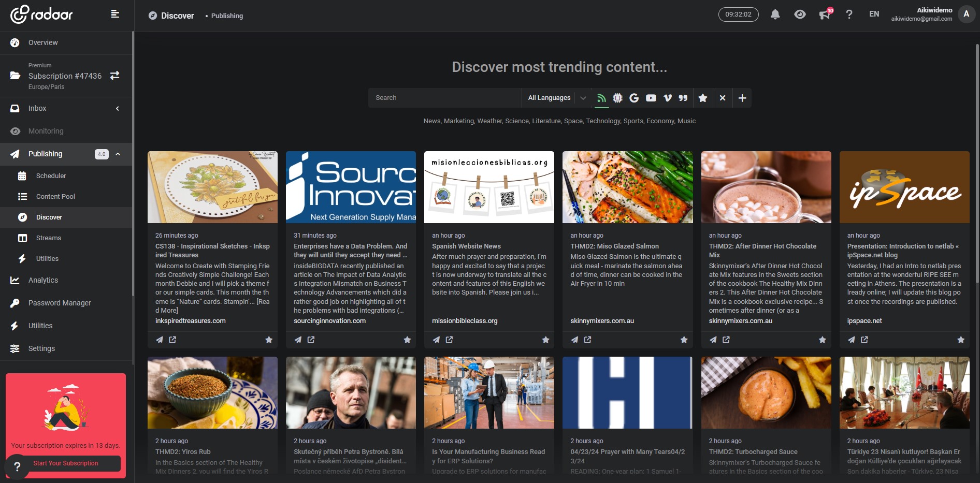Switch to Google source search
The width and height of the screenshot is (980, 483).
point(634,98)
